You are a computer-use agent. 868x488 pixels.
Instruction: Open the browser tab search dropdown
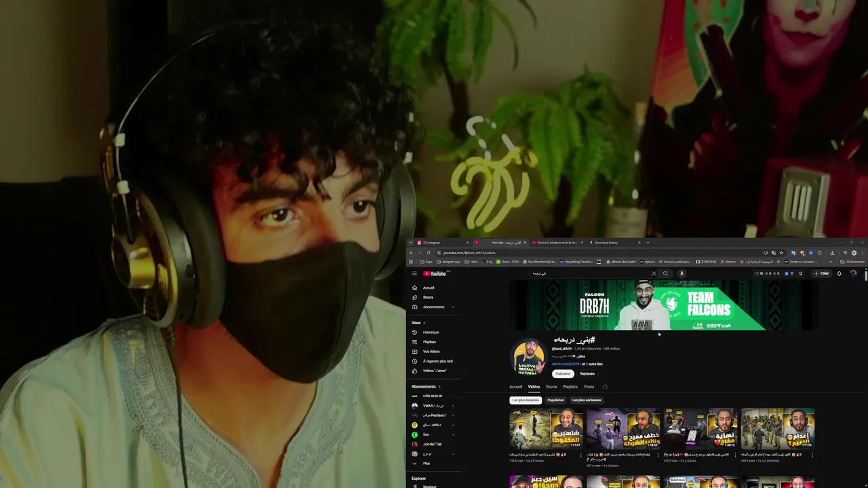(x=410, y=243)
